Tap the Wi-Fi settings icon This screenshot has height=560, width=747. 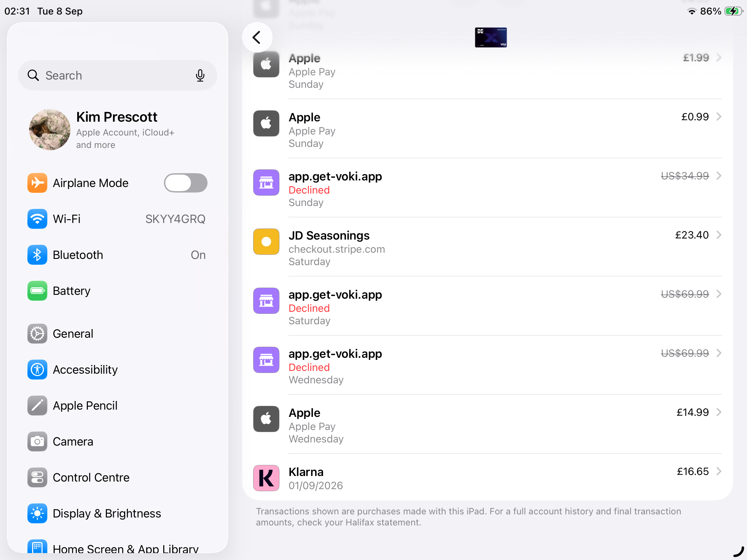click(x=37, y=219)
